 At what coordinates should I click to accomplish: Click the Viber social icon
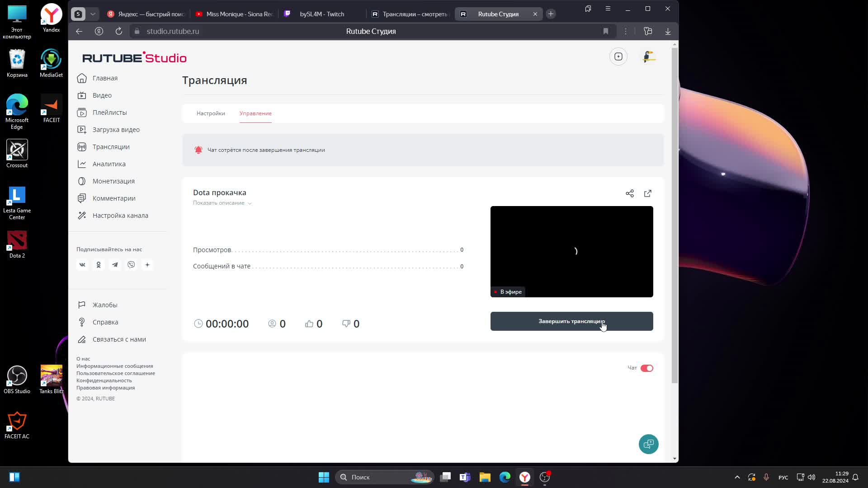tap(131, 265)
